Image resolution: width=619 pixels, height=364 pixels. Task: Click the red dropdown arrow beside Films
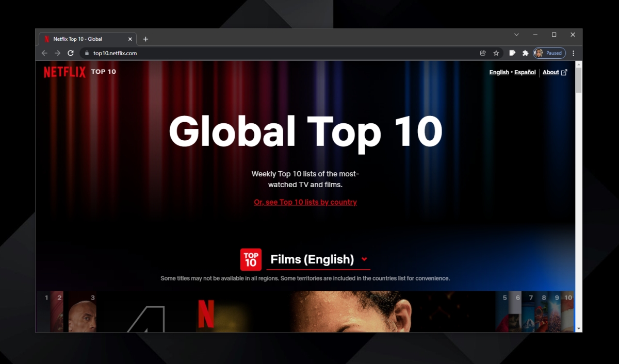click(364, 259)
